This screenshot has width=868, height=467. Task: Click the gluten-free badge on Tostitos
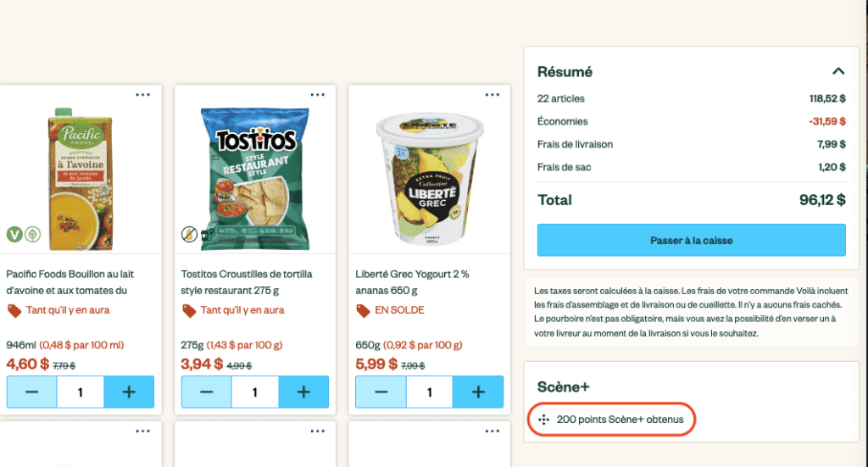(190, 234)
